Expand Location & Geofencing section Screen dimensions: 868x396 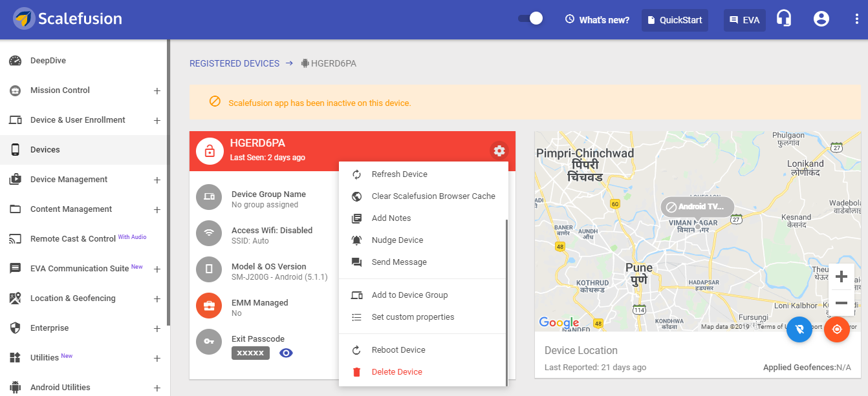click(x=157, y=299)
